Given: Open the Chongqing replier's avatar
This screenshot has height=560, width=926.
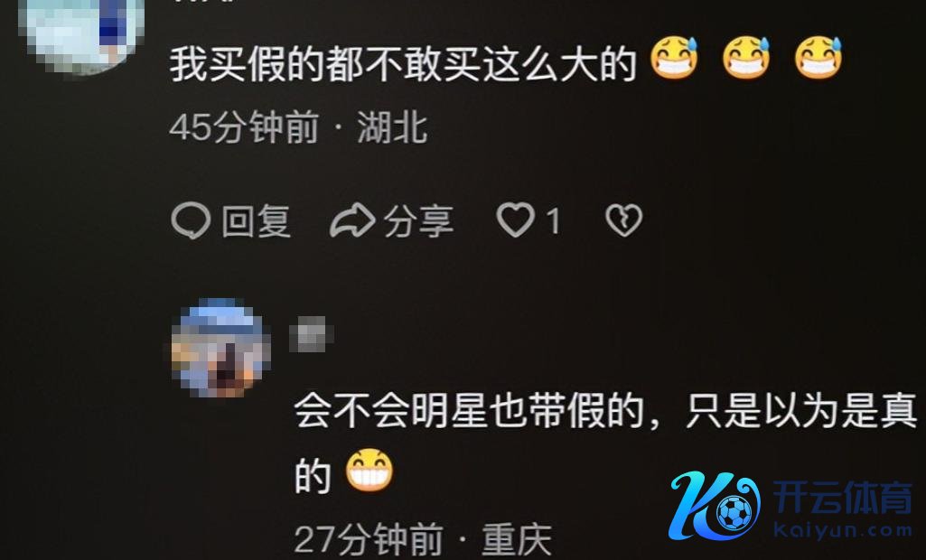Looking at the screenshot, I should [220, 348].
